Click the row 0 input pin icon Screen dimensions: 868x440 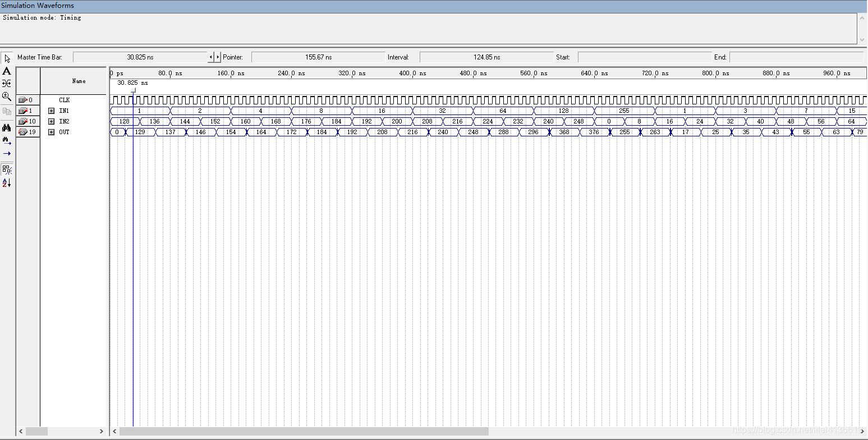click(x=23, y=100)
